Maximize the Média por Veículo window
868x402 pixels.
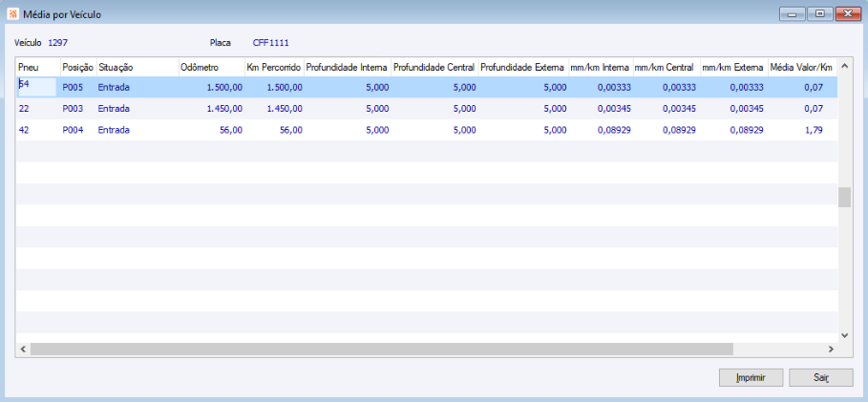click(819, 14)
